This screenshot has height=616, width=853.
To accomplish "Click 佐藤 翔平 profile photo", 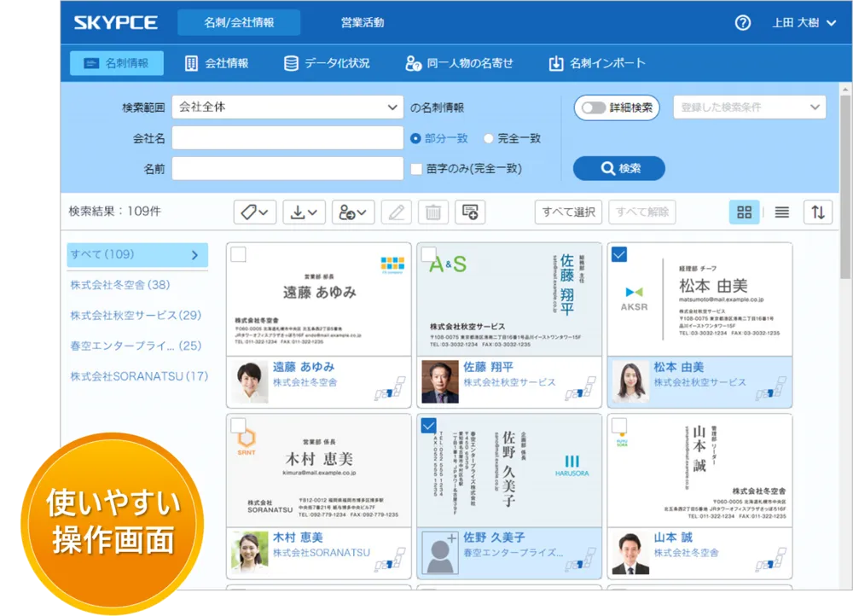I will [440, 381].
